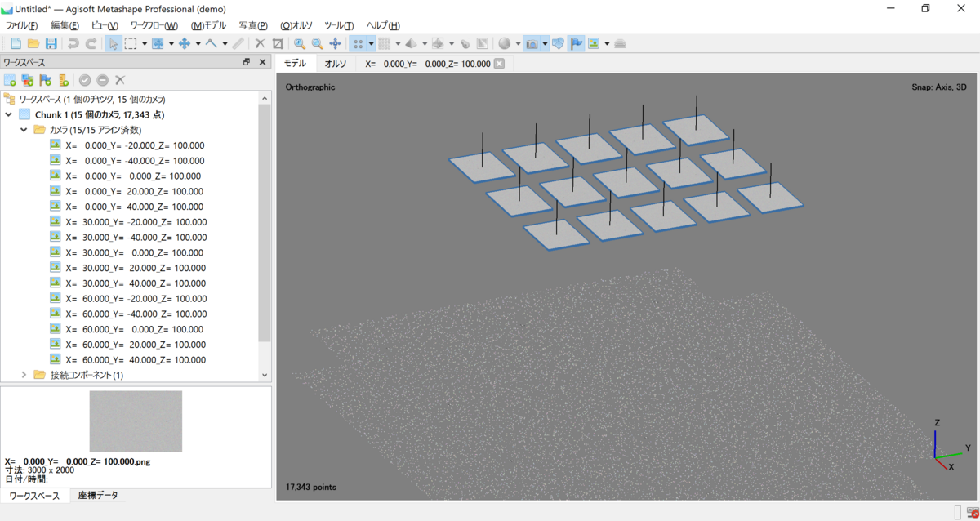Toggle the disabled stacked-layers icon
This screenshot has width=980, height=521.
[621, 43]
